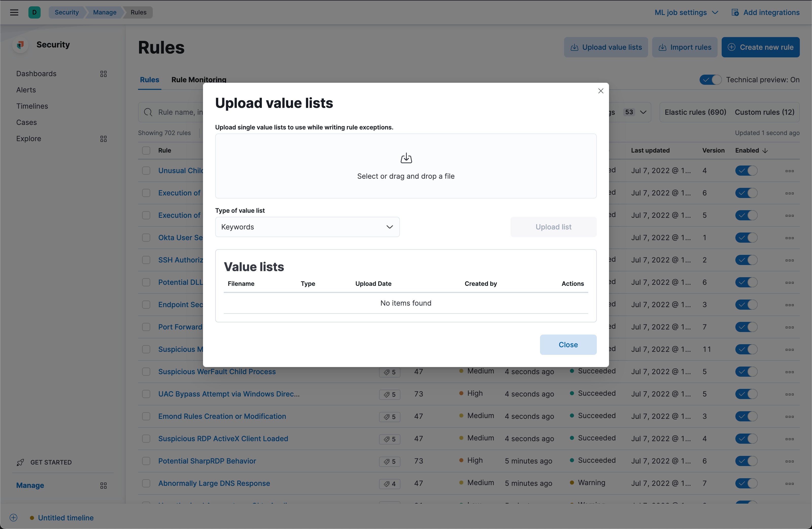
Task: Open the hamburger navigation menu
Action: click(x=14, y=12)
